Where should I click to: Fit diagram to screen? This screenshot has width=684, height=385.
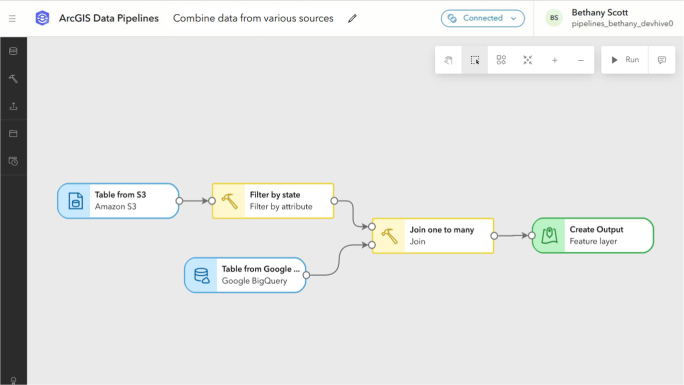[x=528, y=60]
